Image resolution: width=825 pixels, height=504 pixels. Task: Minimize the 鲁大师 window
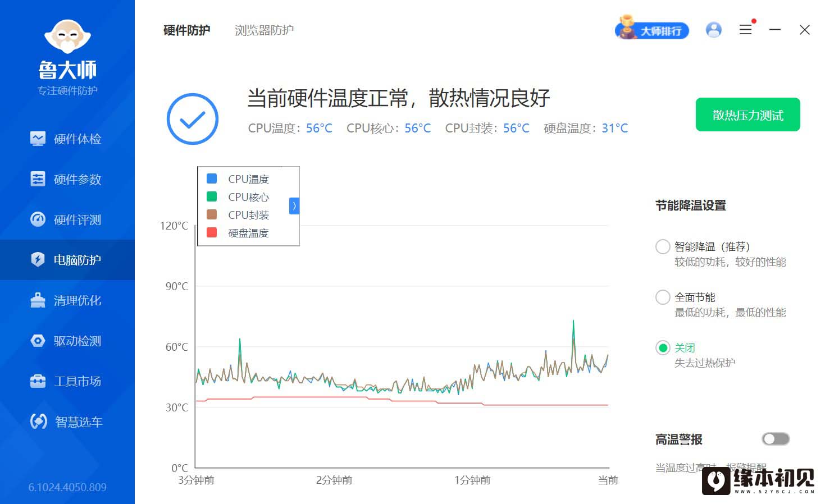[775, 30]
